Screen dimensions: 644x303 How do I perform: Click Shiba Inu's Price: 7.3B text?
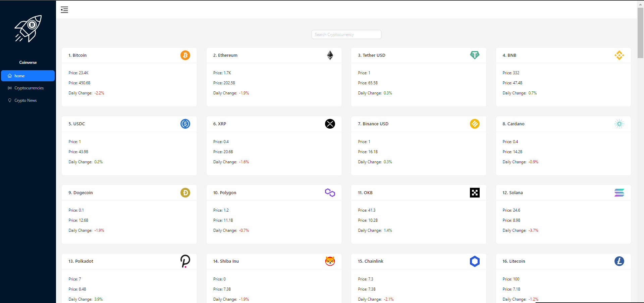[222, 289]
